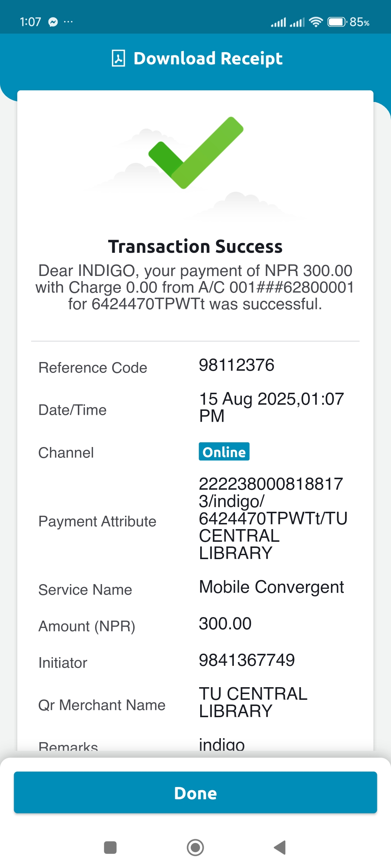Tap the Android back navigation icon
The image size is (391, 868).
280,847
